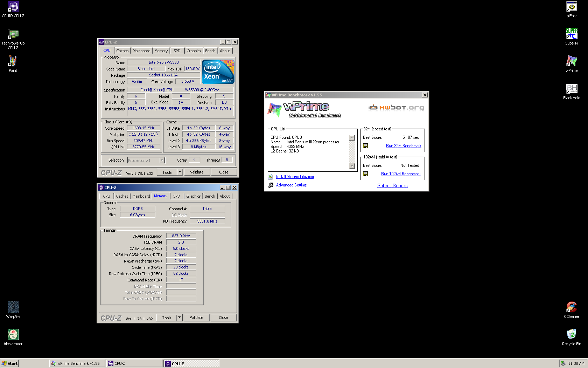The width and height of the screenshot is (588, 368).
Task: Click the bottom CPU-Z window title icon
Action: coord(101,188)
